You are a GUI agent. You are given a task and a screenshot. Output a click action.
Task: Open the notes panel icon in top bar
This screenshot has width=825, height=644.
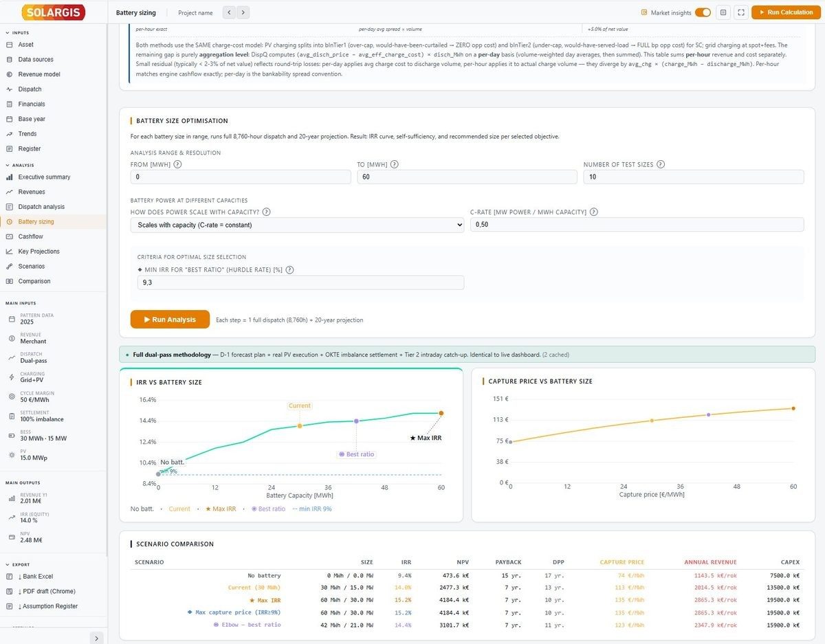point(723,12)
